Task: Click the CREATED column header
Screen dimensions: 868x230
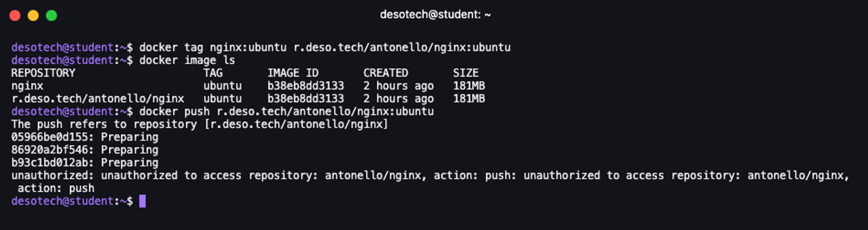Action: tap(386, 73)
